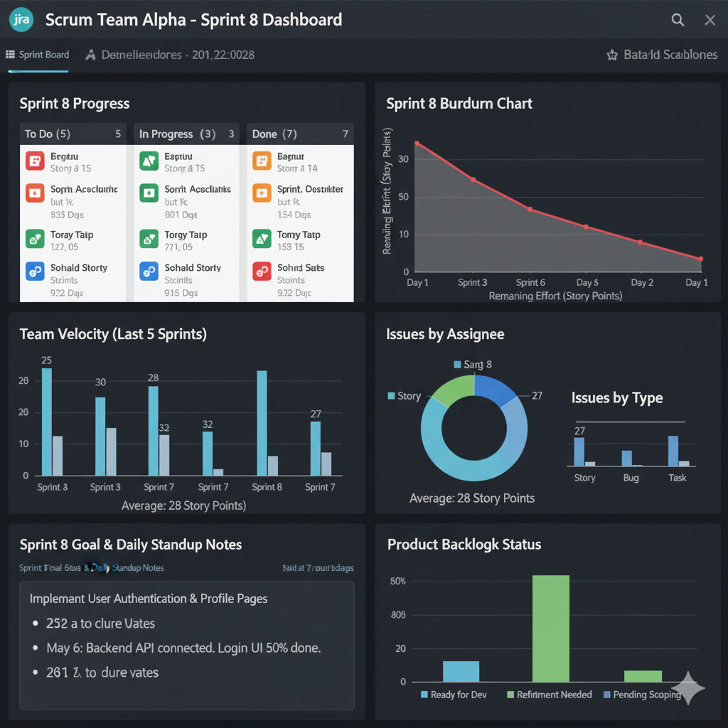Image resolution: width=728 pixels, height=728 pixels.
Task: Click the person icon beside the second tab
Action: click(x=90, y=55)
